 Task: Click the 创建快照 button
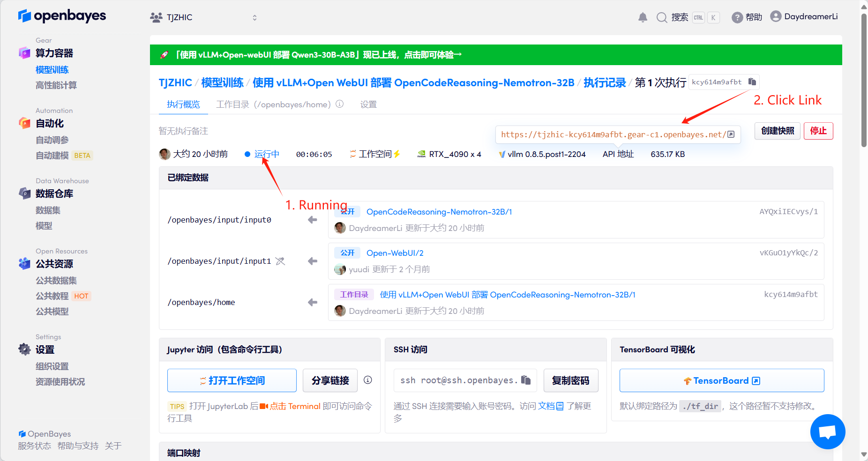778,131
